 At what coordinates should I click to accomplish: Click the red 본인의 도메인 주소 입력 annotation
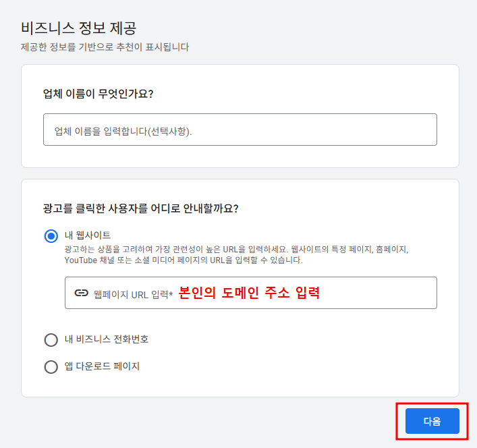point(249,293)
